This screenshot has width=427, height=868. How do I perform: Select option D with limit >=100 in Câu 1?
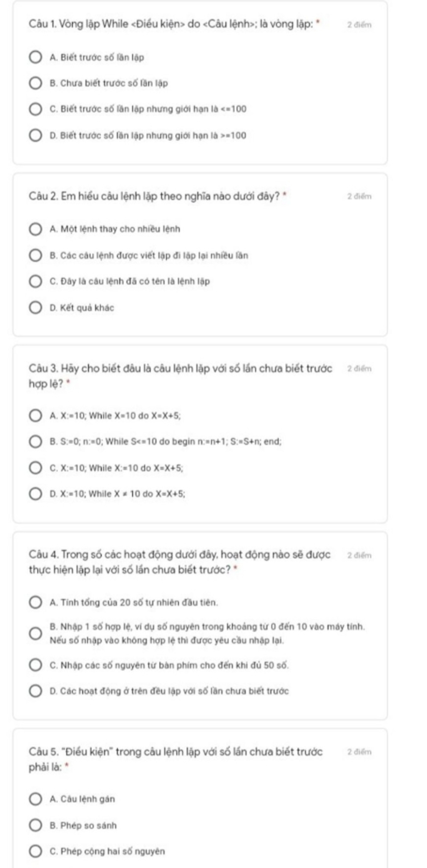click(35, 136)
